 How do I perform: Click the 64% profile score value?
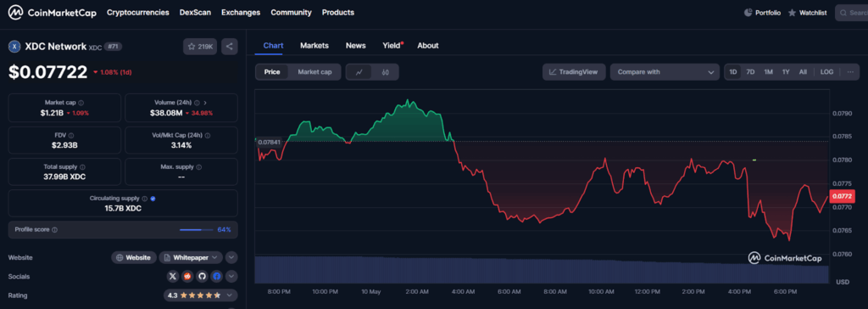(224, 230)
